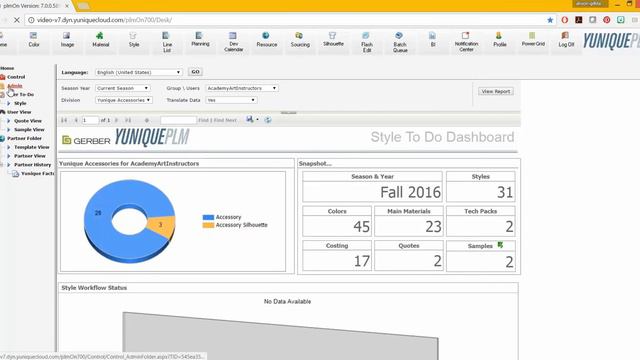The image size is (640, 360).
Task: Click the View Report button
Action: (x=496, y=91)
